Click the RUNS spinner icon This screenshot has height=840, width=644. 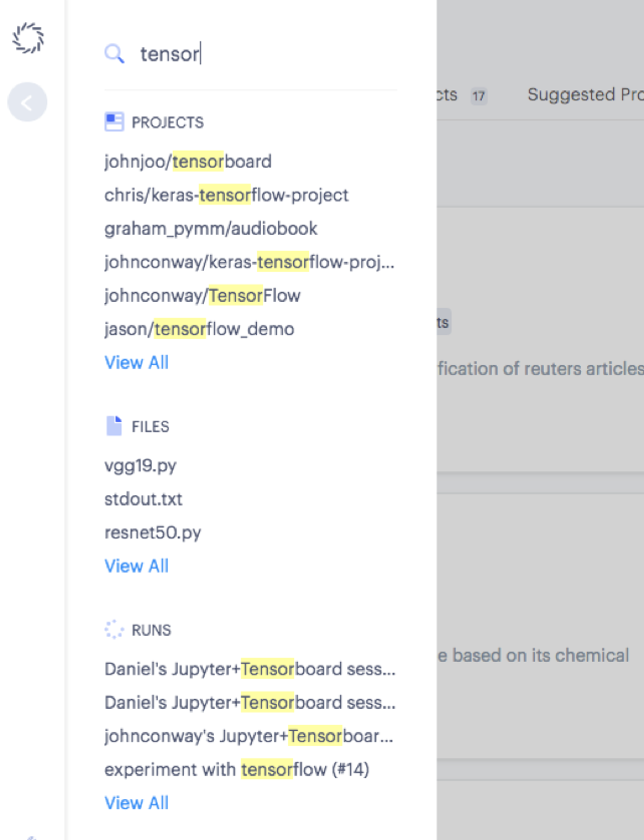coord(114,629)
